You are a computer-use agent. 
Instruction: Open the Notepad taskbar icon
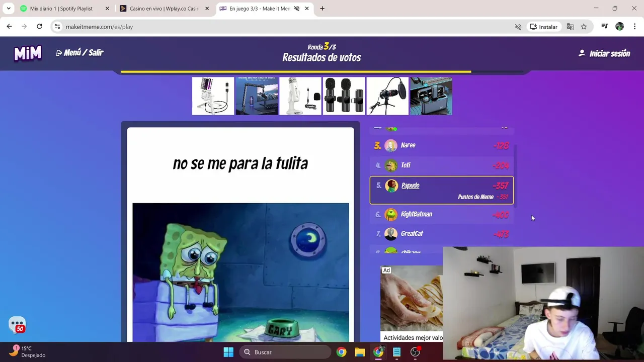click(x=397, y=352)
